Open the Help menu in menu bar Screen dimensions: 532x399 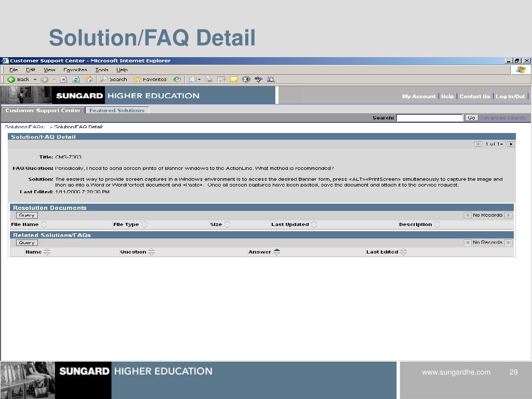point(122,70)
